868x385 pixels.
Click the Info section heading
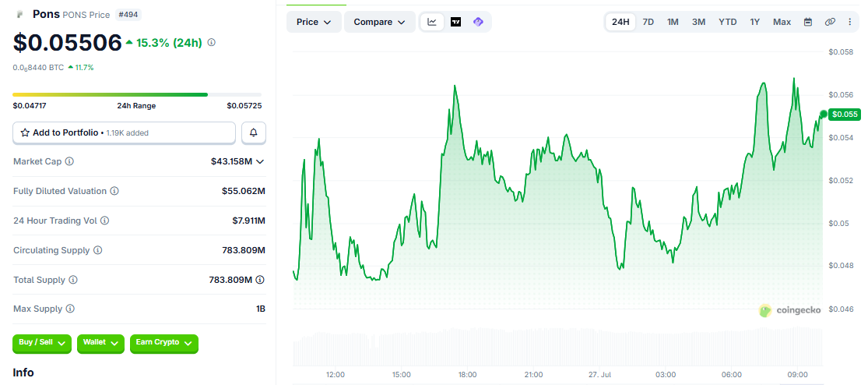click(x=23, y=373)
